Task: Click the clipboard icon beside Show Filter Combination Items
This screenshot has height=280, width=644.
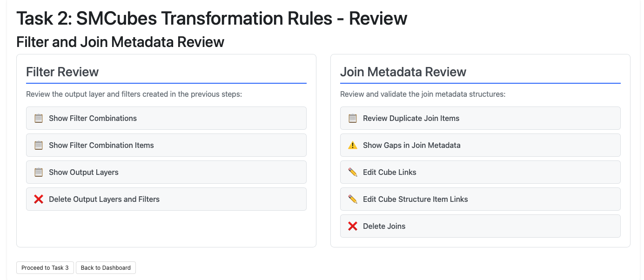Action: 39,145
